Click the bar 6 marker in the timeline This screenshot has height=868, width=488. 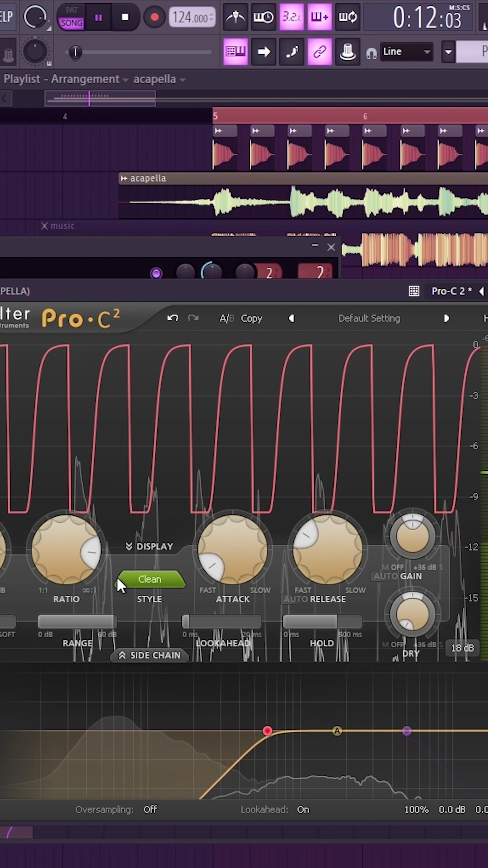pos(365,116)
